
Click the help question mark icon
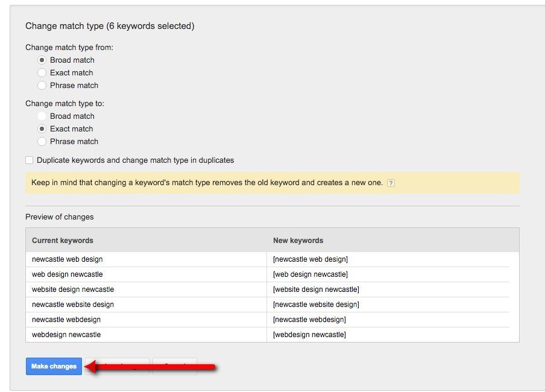(391, 182)
